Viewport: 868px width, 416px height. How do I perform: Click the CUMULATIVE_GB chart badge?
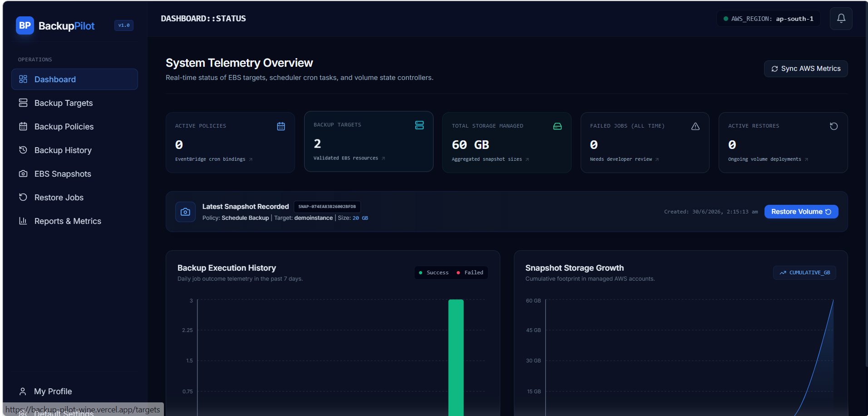[x=804, y=272]
